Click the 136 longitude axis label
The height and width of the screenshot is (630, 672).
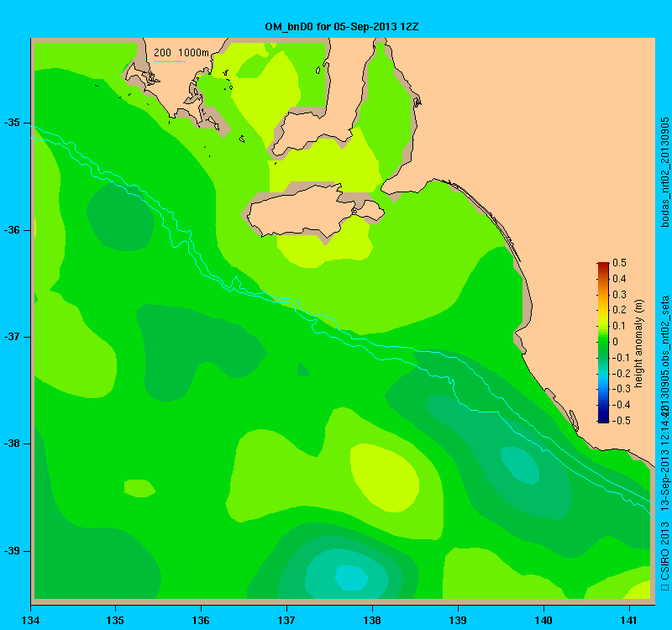pos(201,620)
